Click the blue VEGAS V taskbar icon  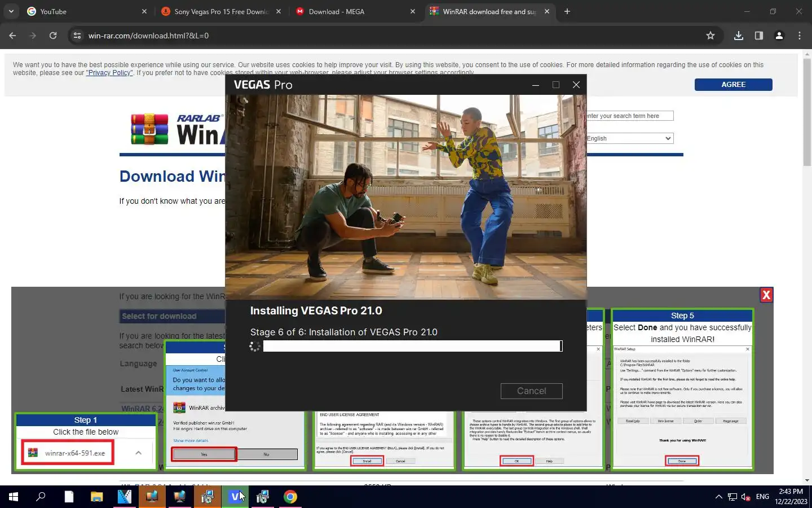click(235, 497)
